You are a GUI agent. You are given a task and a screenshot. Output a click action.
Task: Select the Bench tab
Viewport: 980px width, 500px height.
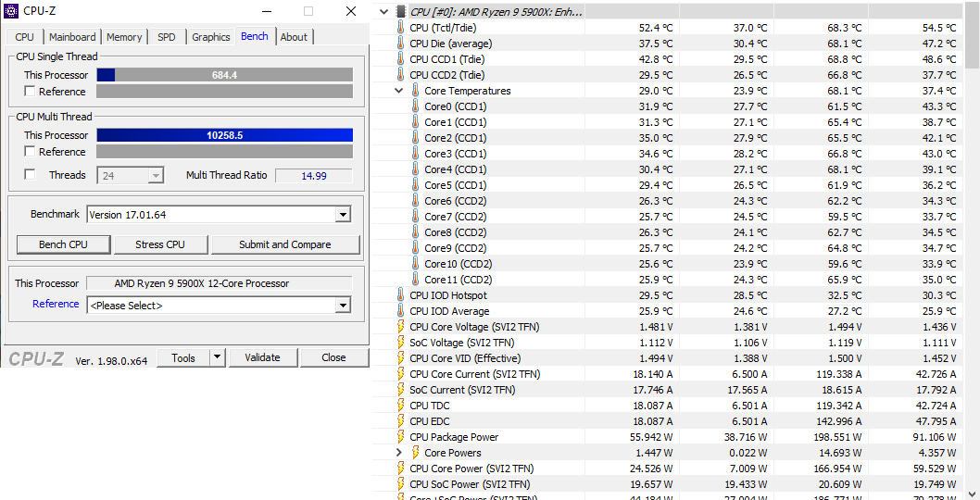pos(255,36)
